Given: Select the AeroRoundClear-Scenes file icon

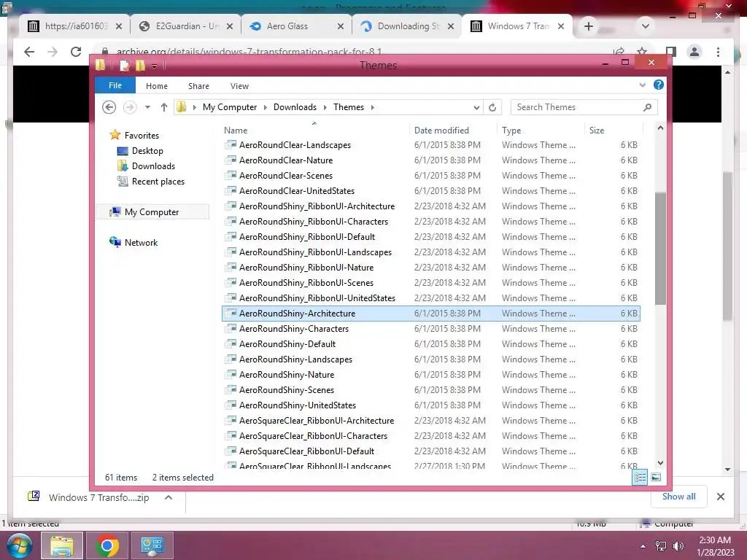Looking at the screenshot, I should coord(231,175).
